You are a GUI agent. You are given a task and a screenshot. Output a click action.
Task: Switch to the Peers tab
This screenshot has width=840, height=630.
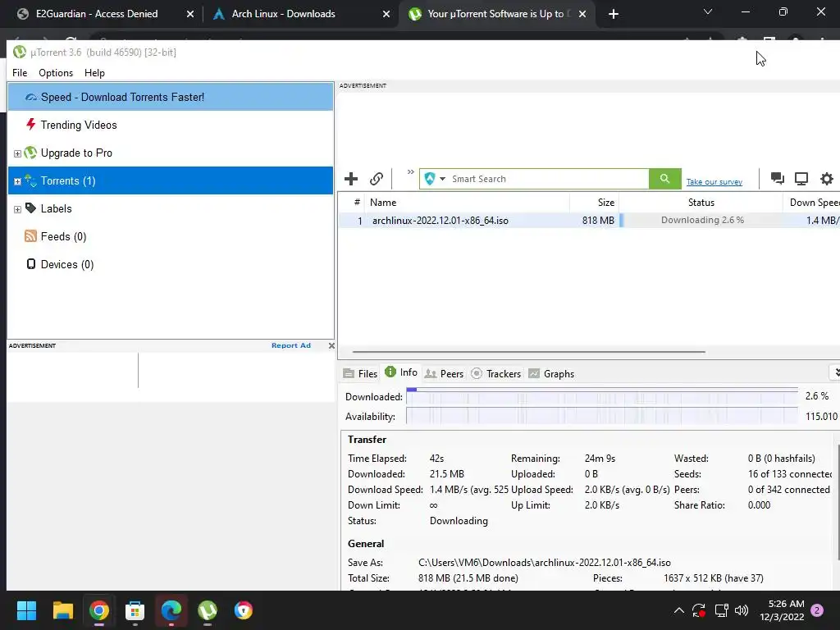[x=444, y=373]
